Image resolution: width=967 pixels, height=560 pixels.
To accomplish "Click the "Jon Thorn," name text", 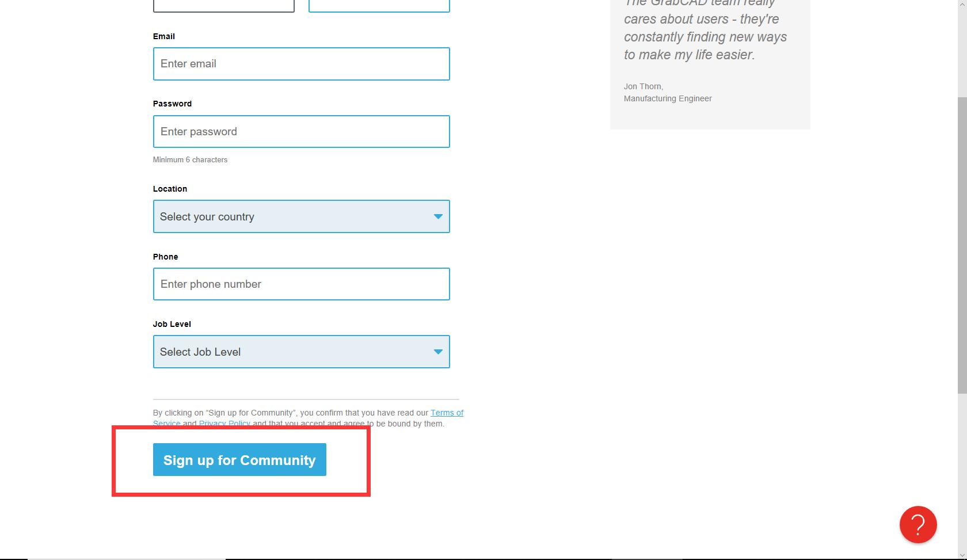I will pyautogui.click(x=644, y=86).
